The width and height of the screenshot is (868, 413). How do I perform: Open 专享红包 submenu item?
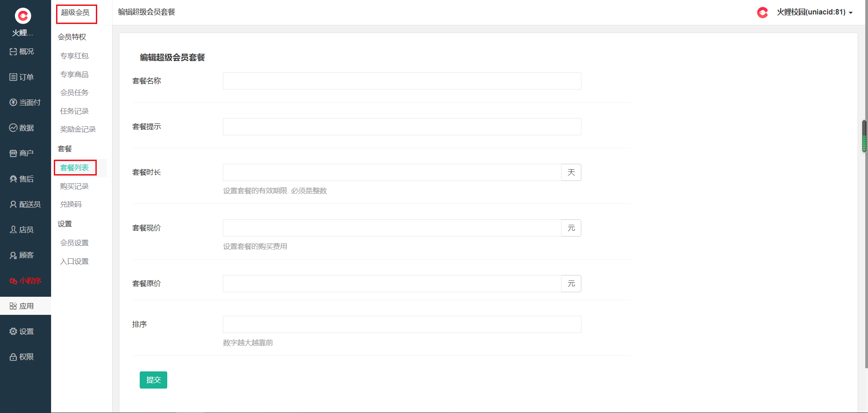pos(75,56)
